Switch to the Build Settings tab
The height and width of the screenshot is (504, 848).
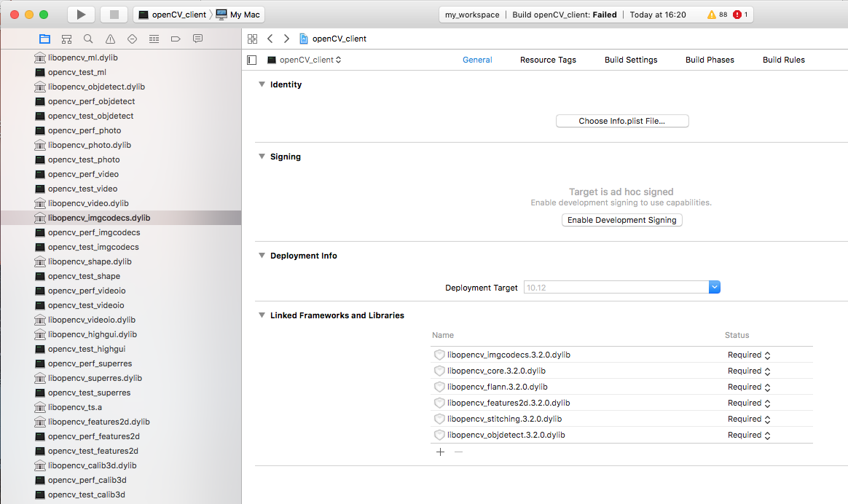coord(631,60)
